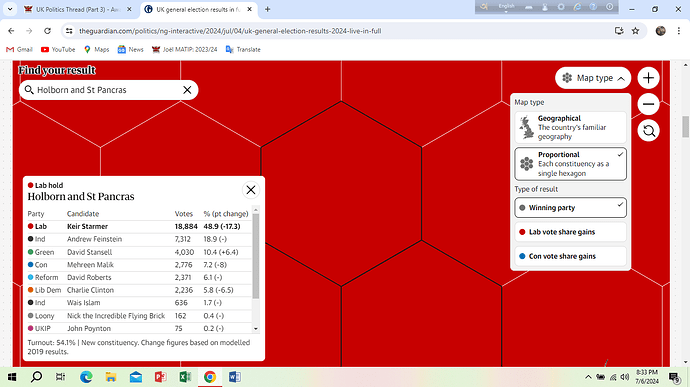Switch to UK Politics Thread tab
Image resolution: width=690 pixels, height=387 pixels.
[x=78, y=9]
